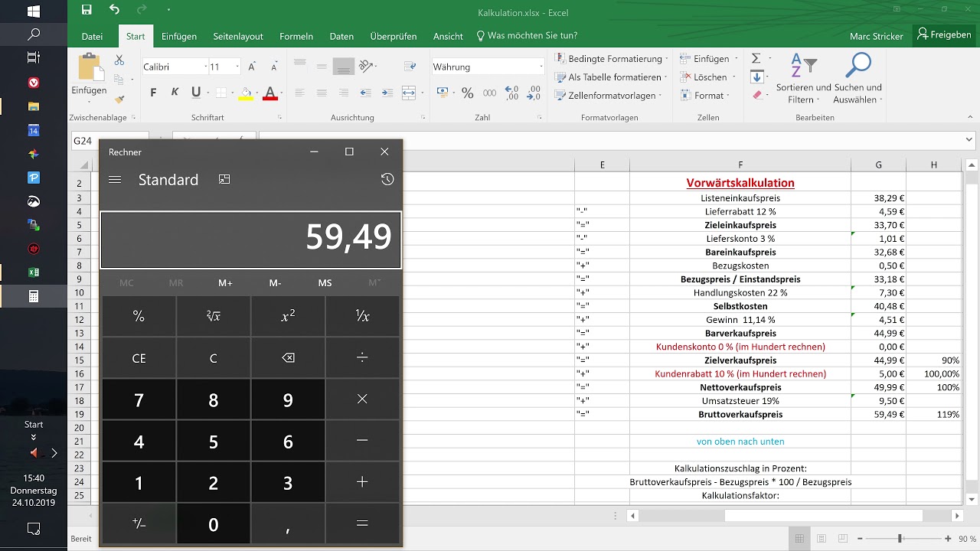Click the AutoSum sigma icon
Screen dimensions: 980x551
[756, 59]
